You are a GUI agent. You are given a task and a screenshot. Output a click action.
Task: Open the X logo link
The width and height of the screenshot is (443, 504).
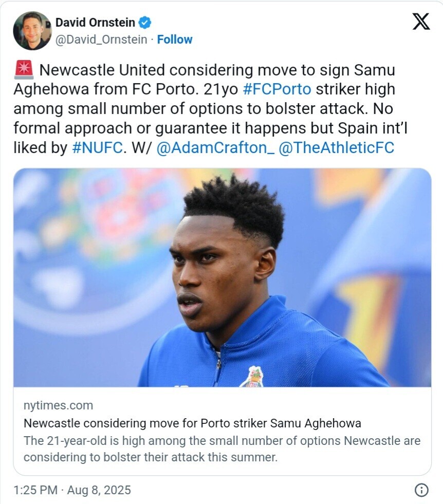coord(421,22)
